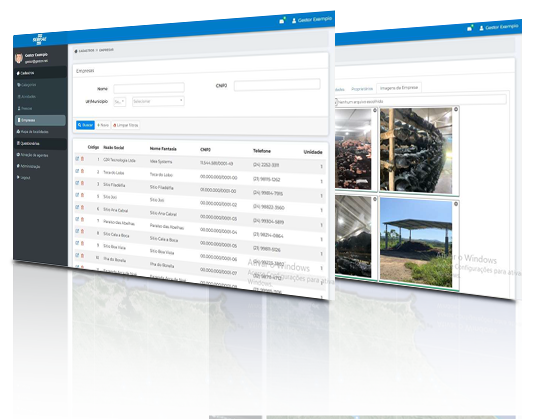Viewport: 540px width, 419px height.
Task: Edit the Paraíso das Abelhas row
Action: 77,219
